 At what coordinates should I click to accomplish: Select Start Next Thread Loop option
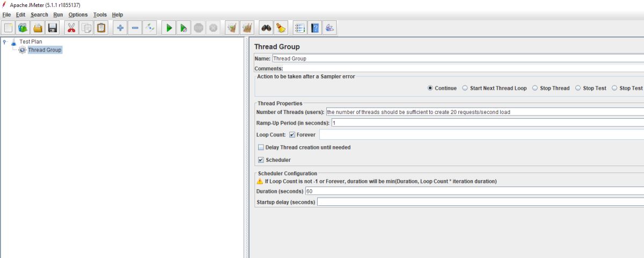(x=465, y=88)
